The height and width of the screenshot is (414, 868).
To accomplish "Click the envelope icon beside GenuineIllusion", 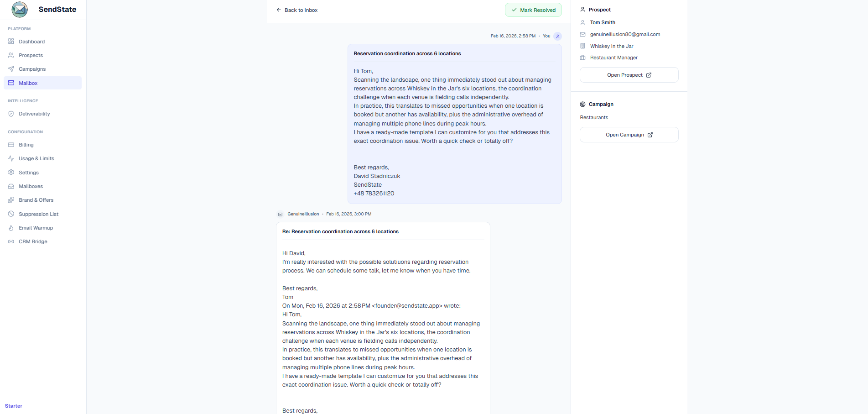I will click(280, 214).
